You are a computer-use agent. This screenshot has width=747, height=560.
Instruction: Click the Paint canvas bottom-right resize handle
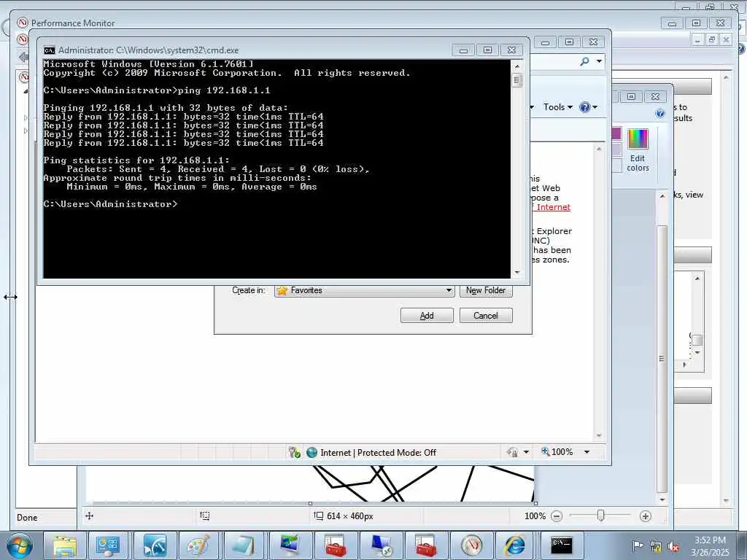coord(535,503)
